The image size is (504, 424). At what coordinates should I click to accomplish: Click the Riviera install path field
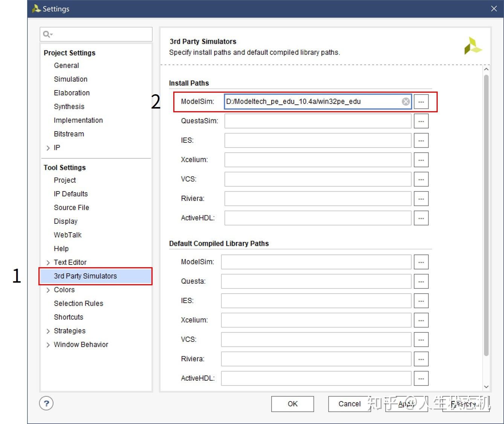(x=318, y=199)
